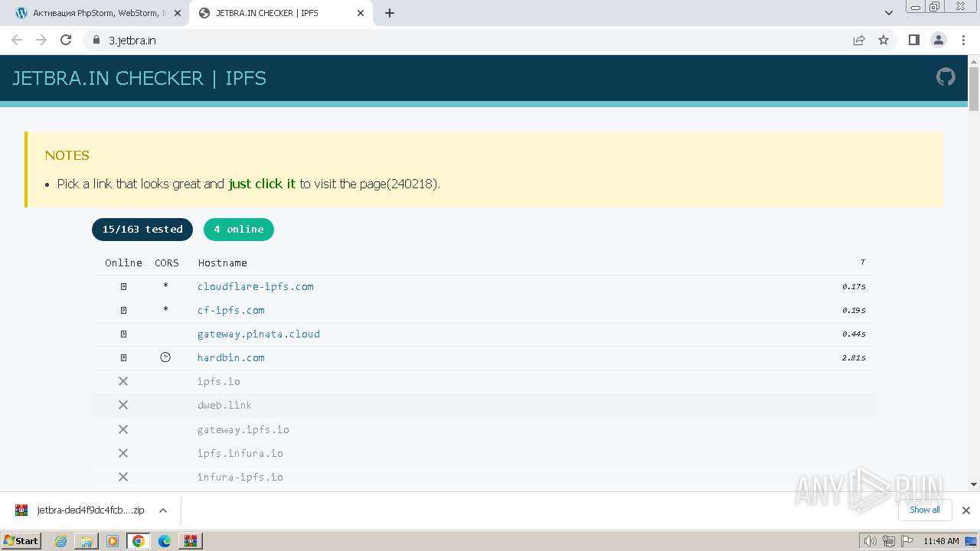Click the offline X icon for dweb.link

tap(122, 405)
